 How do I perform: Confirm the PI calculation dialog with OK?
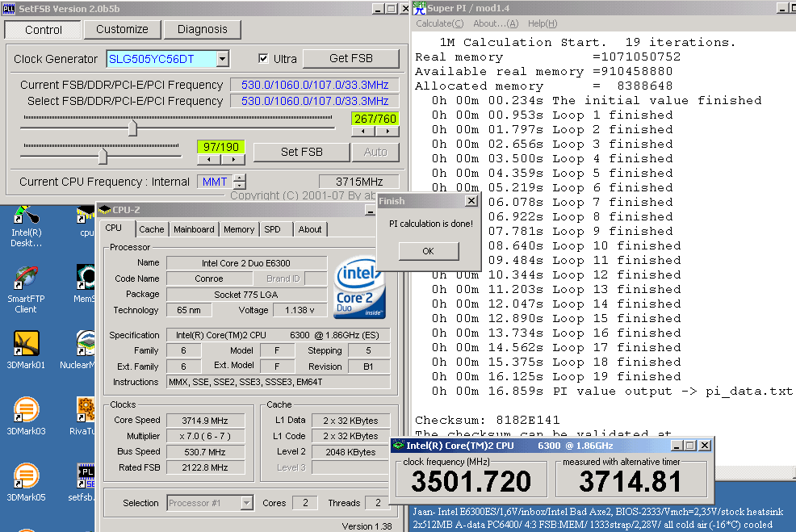coord(429,251)
